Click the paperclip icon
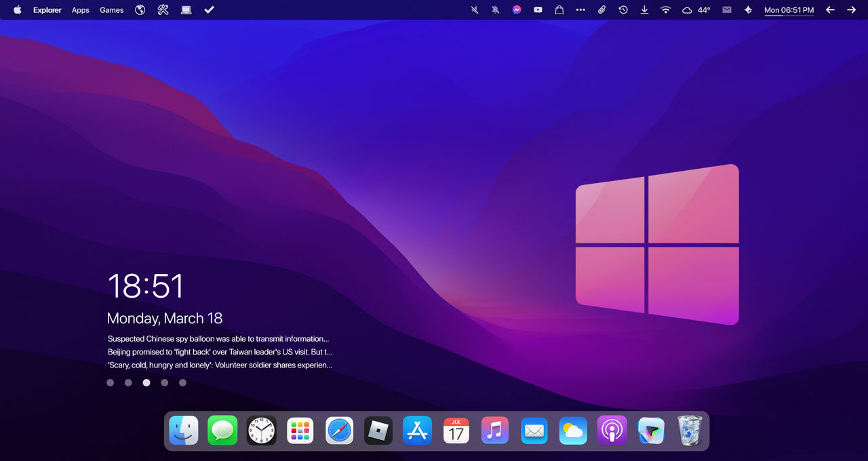Screen dimensions: 868x461 coord(601,10)
